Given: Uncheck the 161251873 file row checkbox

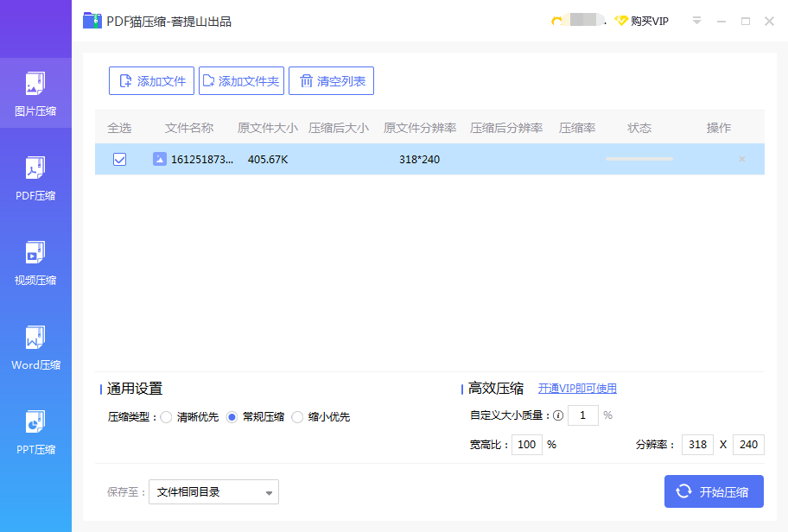Looking at the screenshot, I should 119,159.
